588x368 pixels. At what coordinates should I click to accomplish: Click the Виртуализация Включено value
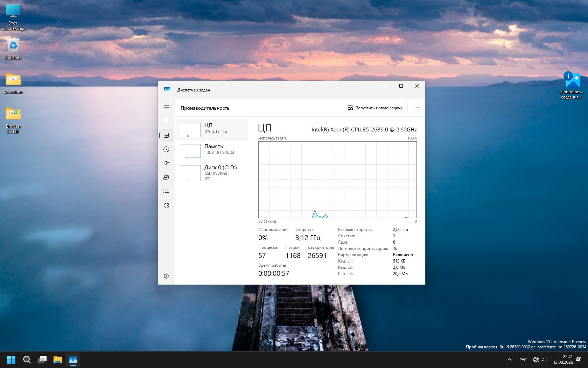(x=403, y=255)
